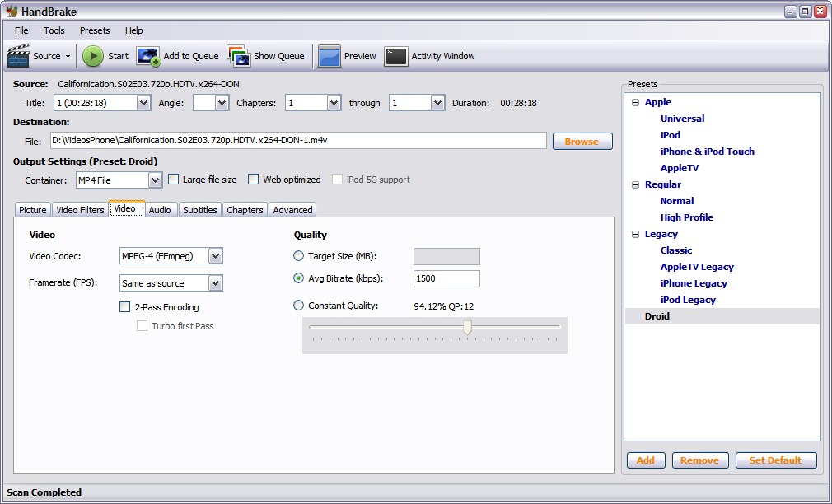Click the Constant Quality slider handle
Viewport: 832px width, 504px height.
pyautogui.click(x=467, y=327)
